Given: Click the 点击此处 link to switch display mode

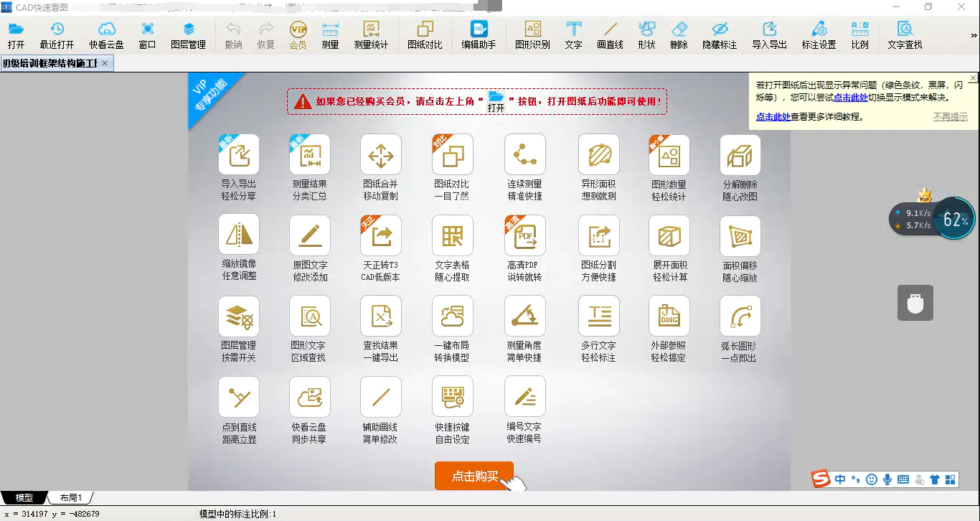Looking at the screenshot, I should (x=851, y=97).
